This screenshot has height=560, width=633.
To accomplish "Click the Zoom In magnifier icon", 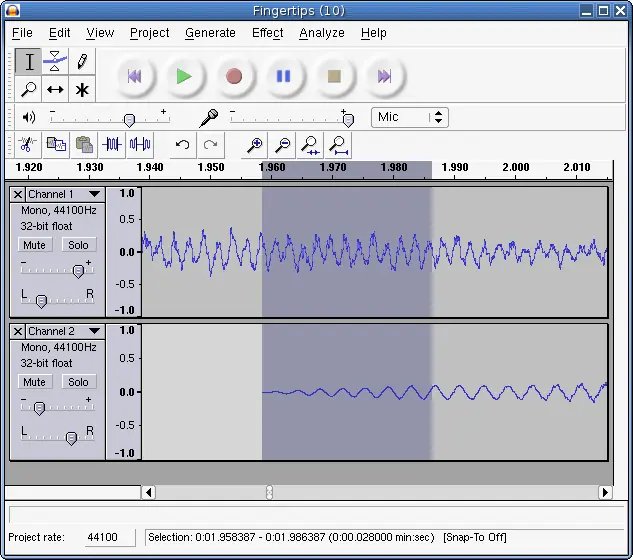I will 255,145.
